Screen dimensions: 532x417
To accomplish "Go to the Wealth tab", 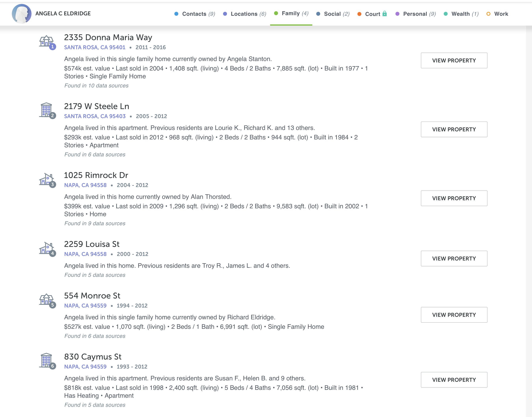I will coord(461,14).
